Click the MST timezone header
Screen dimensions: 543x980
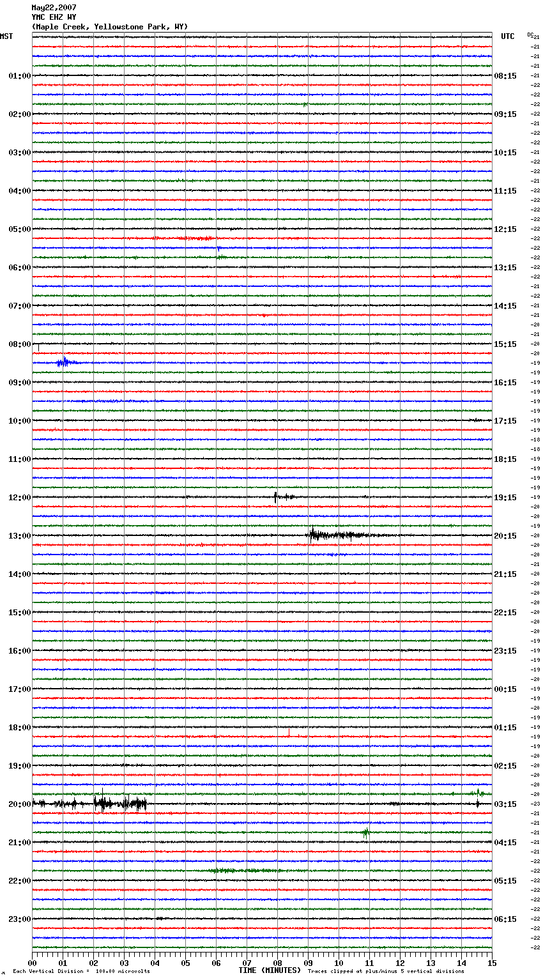pos(6,36)
